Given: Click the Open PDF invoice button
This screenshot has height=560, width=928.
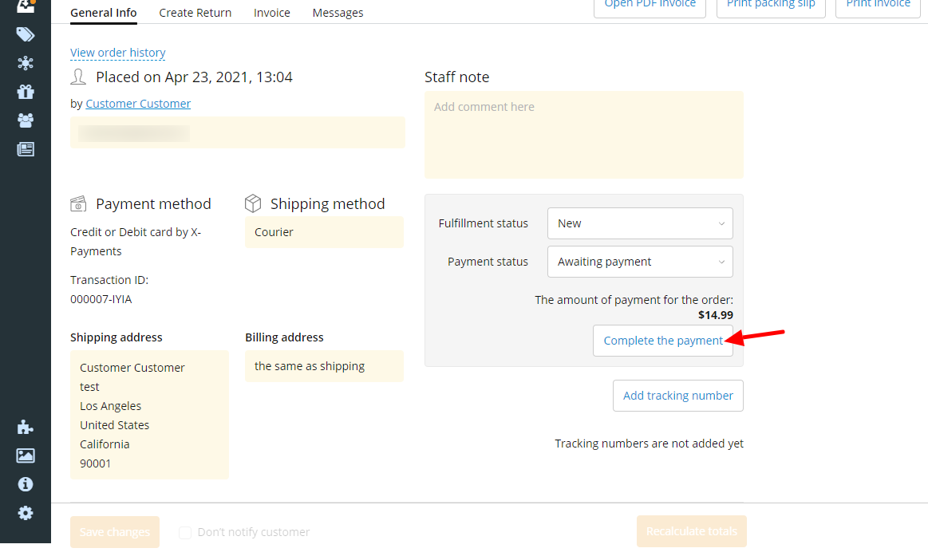Looking at the screenshot, I should (650, 7).
